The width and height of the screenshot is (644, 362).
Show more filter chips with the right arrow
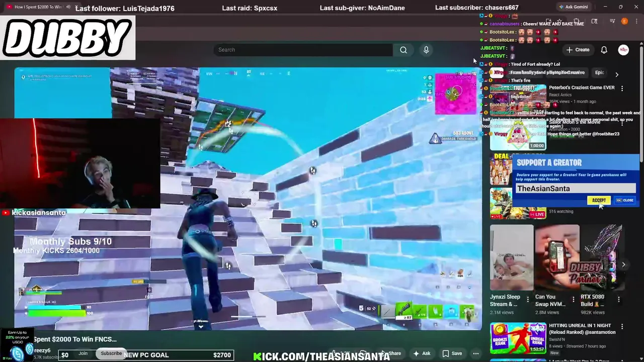[x=617, y=74]
